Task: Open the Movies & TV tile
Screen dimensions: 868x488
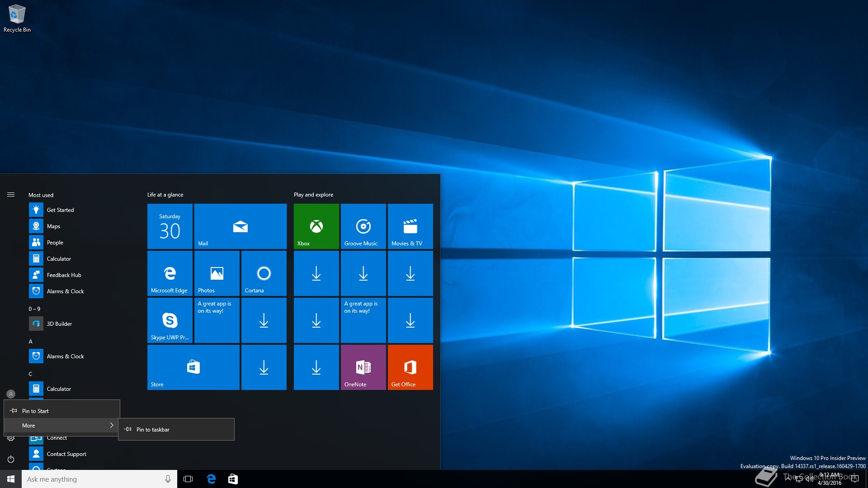Action: click(410, 226)
